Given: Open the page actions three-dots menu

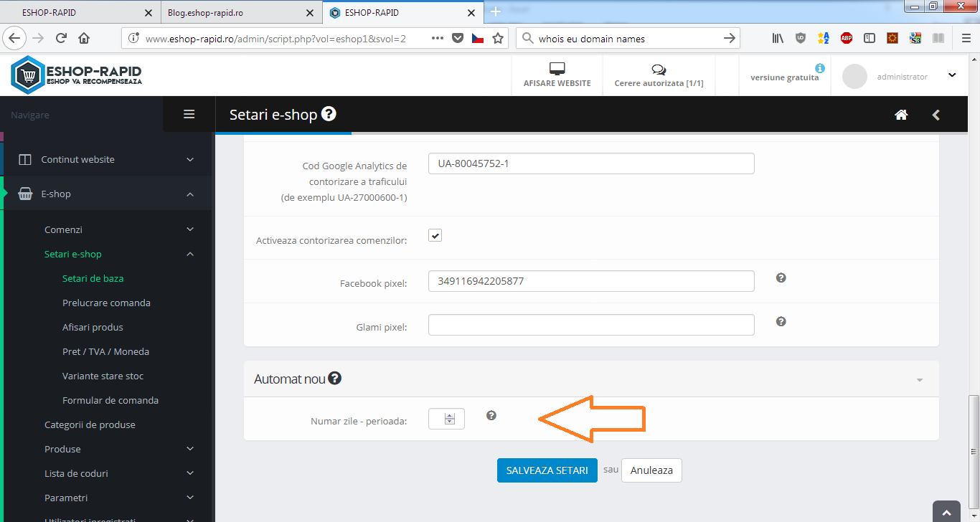Looking at the screenshot, I should 438,39.
